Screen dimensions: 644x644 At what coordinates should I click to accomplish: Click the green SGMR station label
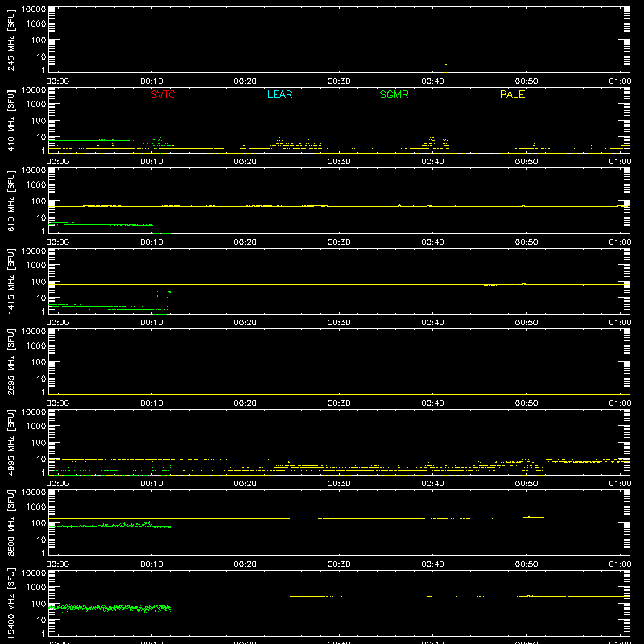394,94
